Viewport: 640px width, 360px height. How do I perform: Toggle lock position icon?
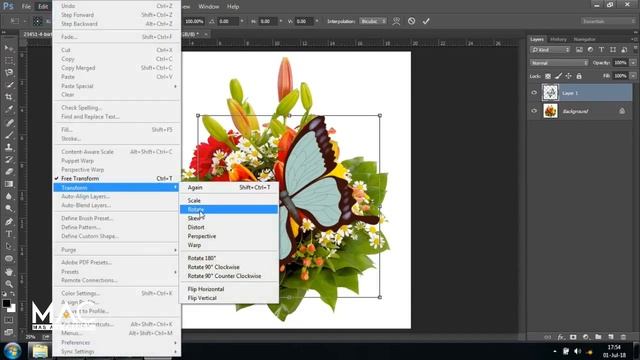(569, 76)
